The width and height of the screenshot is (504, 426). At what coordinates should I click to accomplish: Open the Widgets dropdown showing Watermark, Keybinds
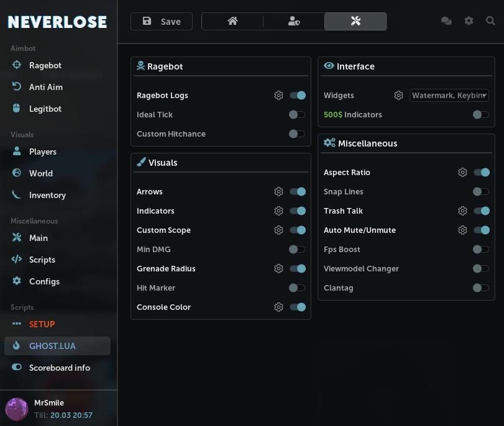click(449, 95)
